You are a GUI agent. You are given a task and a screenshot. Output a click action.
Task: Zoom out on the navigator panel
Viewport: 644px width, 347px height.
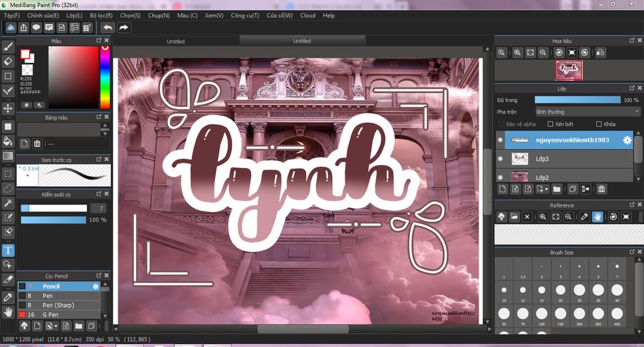543,53
